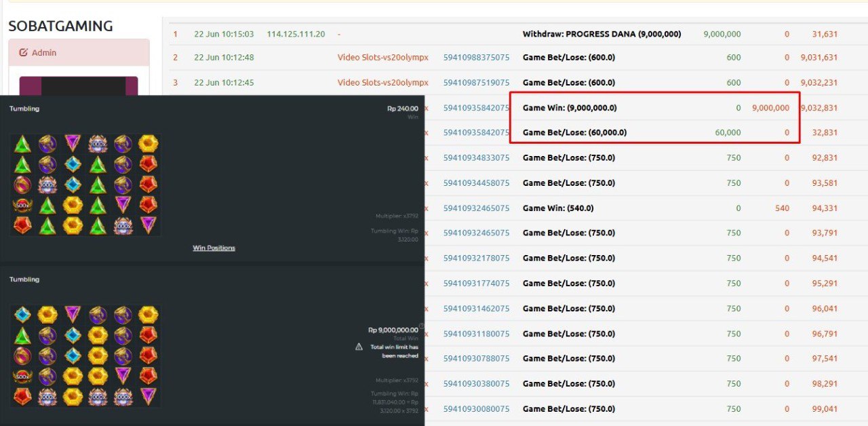This screenshot has width=868, height=426.
Task: Click the 540 win amount cell
Action: point(783,208)
